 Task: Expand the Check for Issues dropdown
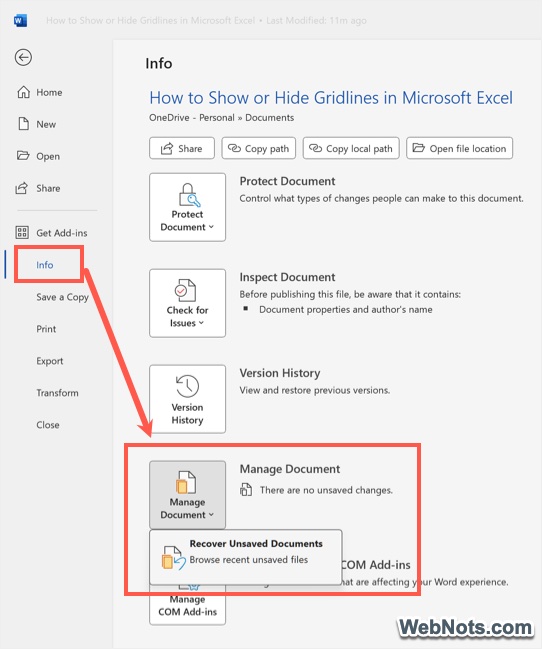pyautogui.click(x=187, y=303)
